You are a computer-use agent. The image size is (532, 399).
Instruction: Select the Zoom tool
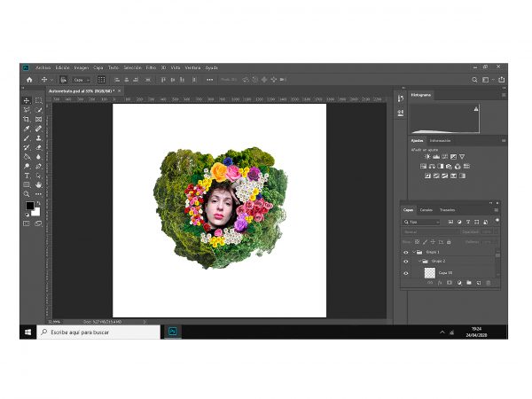coord(27,193)
